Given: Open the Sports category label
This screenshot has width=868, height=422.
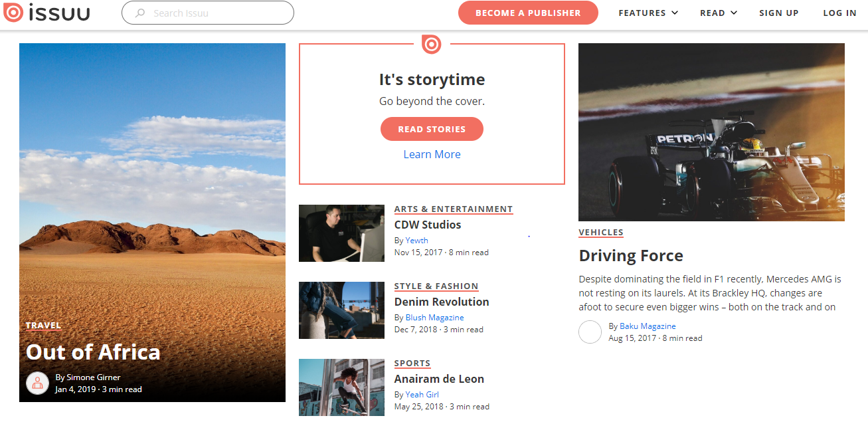Looking at the screenshot, I should pyautogui.click(x=412, y=364).
